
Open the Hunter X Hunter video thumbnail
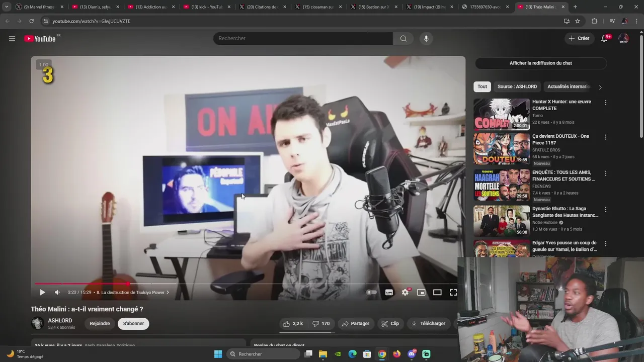[x=502, y=114]
